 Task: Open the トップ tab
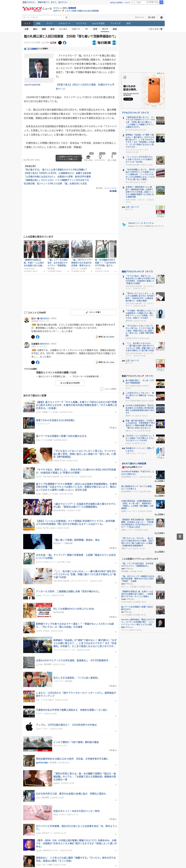(x=27, y=23)
